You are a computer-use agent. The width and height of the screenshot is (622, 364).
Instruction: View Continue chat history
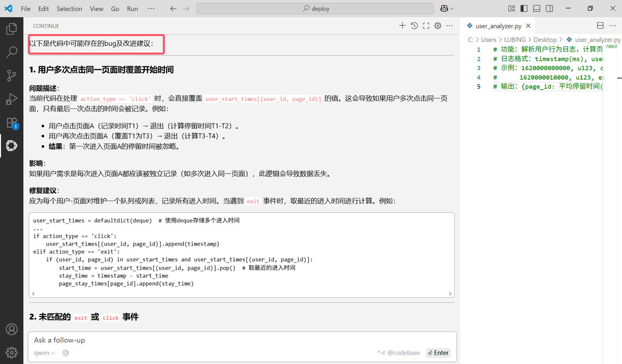414,26
